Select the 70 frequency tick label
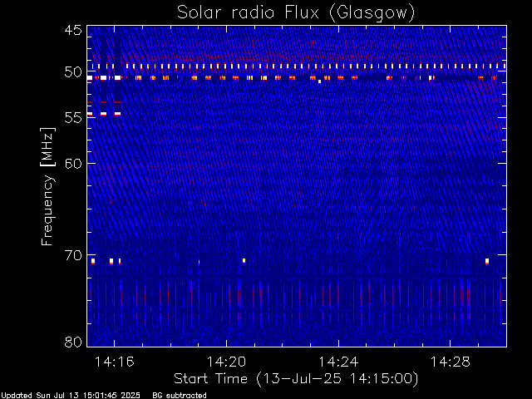This screenshot has width=532, height=399. point(73,255)
